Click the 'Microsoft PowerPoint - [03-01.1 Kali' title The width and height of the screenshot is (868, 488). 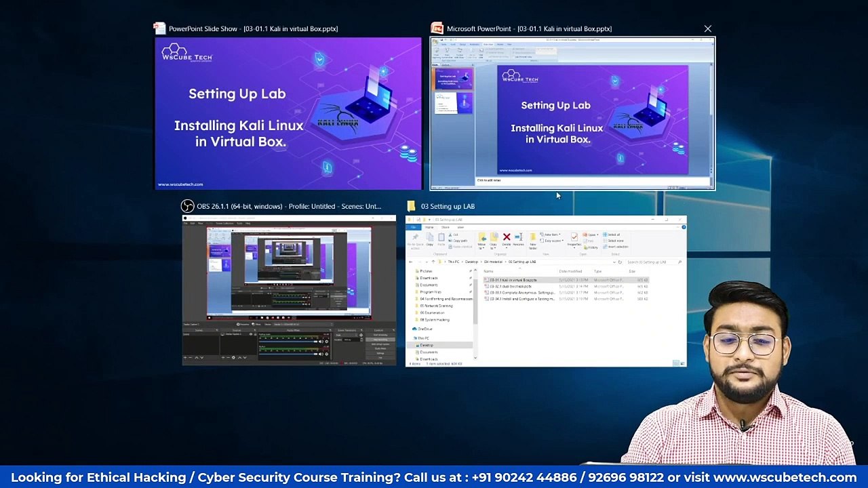pyautogui.click(x=529, y=28)
